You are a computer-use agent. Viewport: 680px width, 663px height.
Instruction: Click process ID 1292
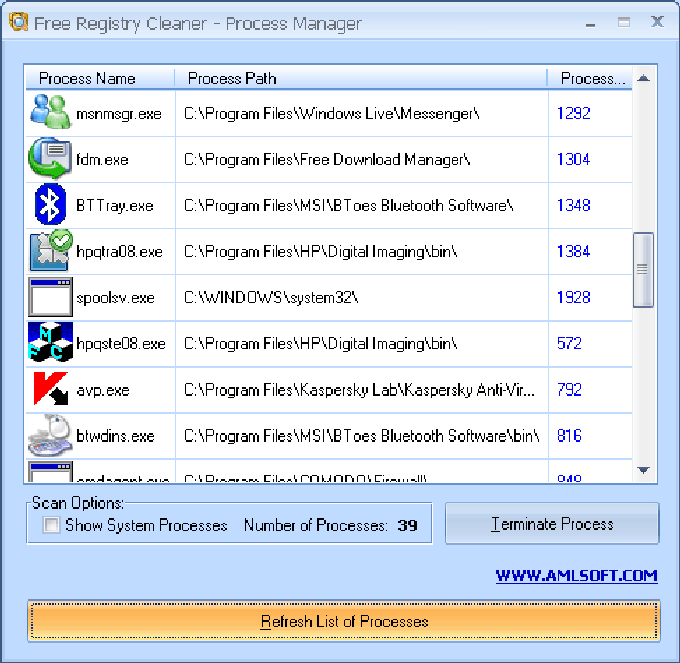click(573, 114)
